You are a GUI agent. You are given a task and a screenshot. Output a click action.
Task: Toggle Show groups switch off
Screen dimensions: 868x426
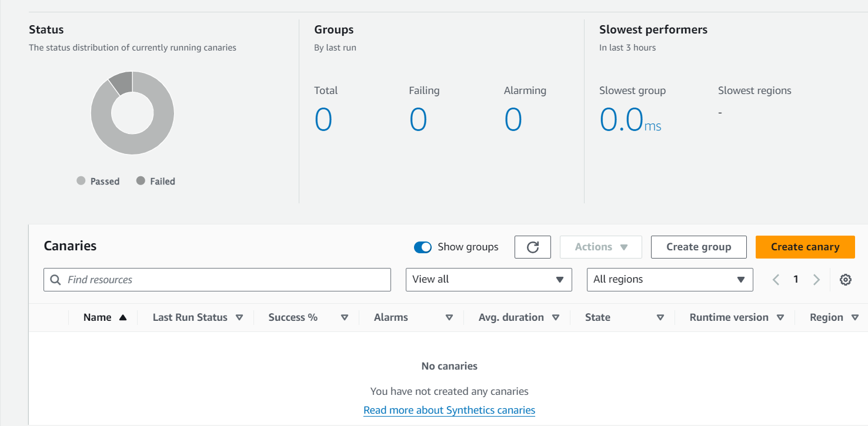(x=423, y=247)
